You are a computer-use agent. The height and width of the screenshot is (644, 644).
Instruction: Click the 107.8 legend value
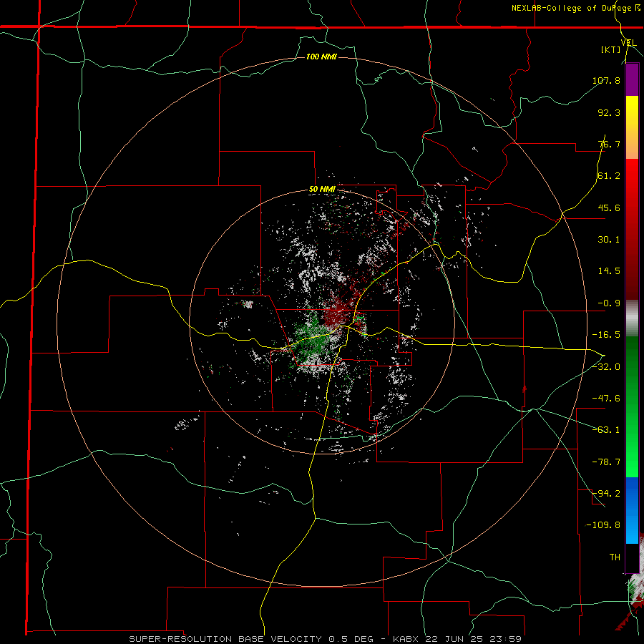click(606, 80)
